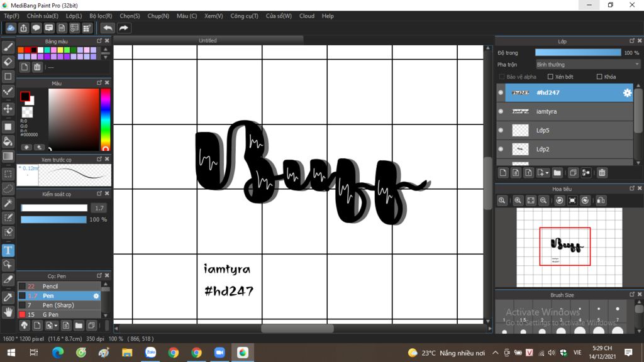The image size is (644, 362).
Task: Open add-brush dropdown arrow in Cọ panel
Action: click(x=56, y=326)
